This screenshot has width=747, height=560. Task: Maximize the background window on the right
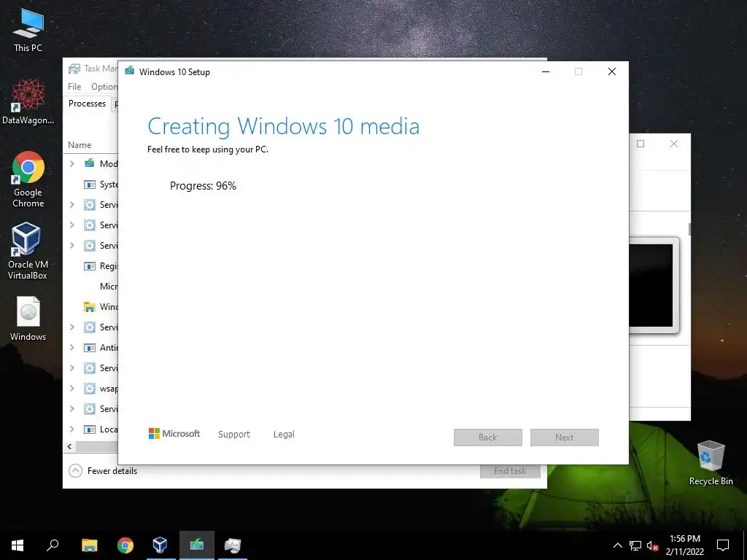pos(640,144)
